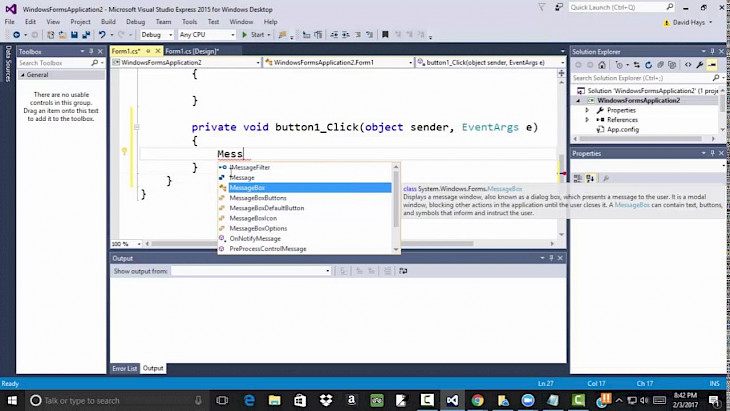The width and height of the screenshot is (730, 411).
Task: Toggle a bookmark using the toolbar bookmark icon
Action: click(385, 35)
